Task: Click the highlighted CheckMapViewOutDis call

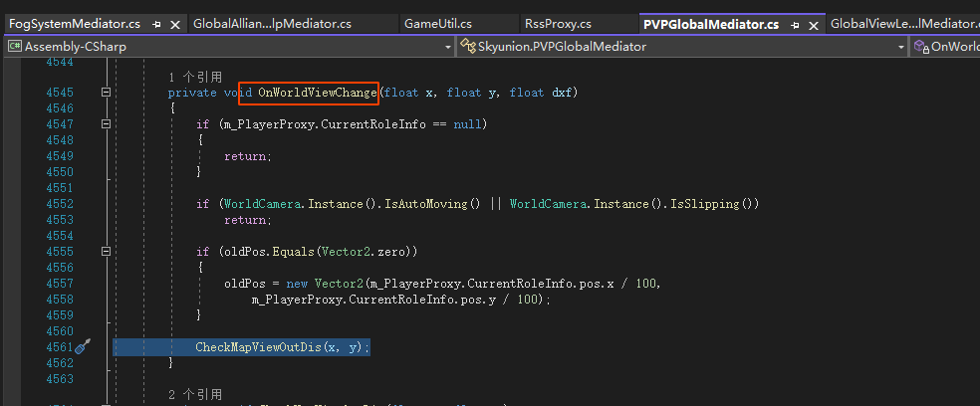Action: pos(282,346)
